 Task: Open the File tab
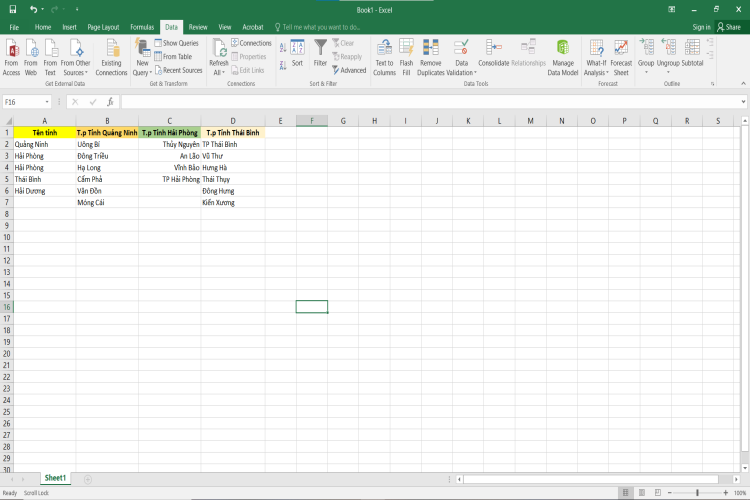[14, 27]
